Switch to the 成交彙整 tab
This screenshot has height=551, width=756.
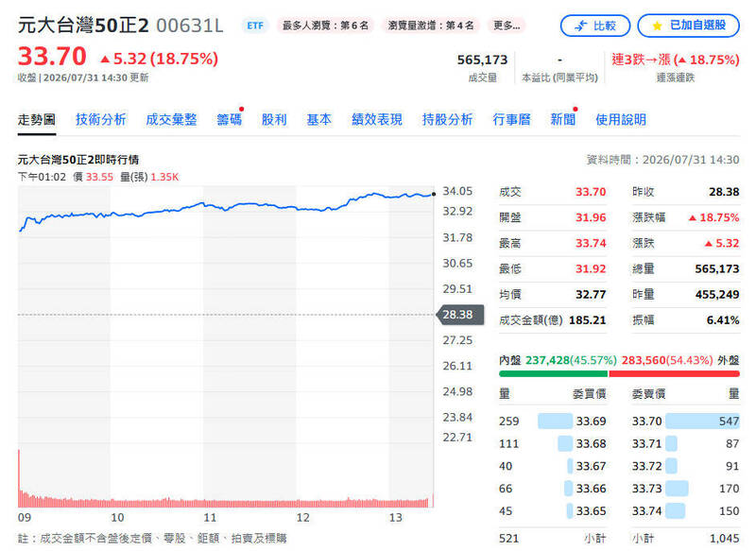click(x=171, y=119)
